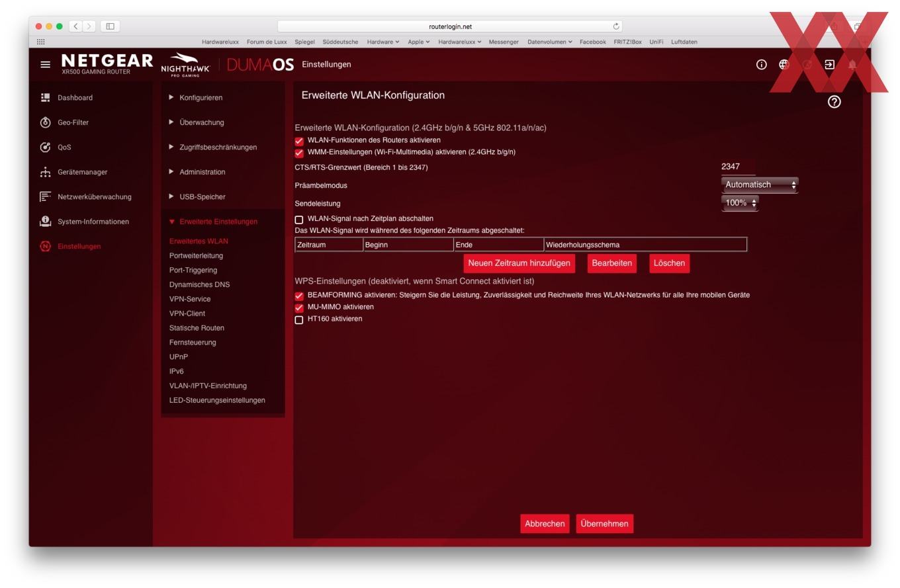Collapse the Erweiterte Einstellungen section
The height and width of the screenshot is (588, 900).
coord(213,222)
